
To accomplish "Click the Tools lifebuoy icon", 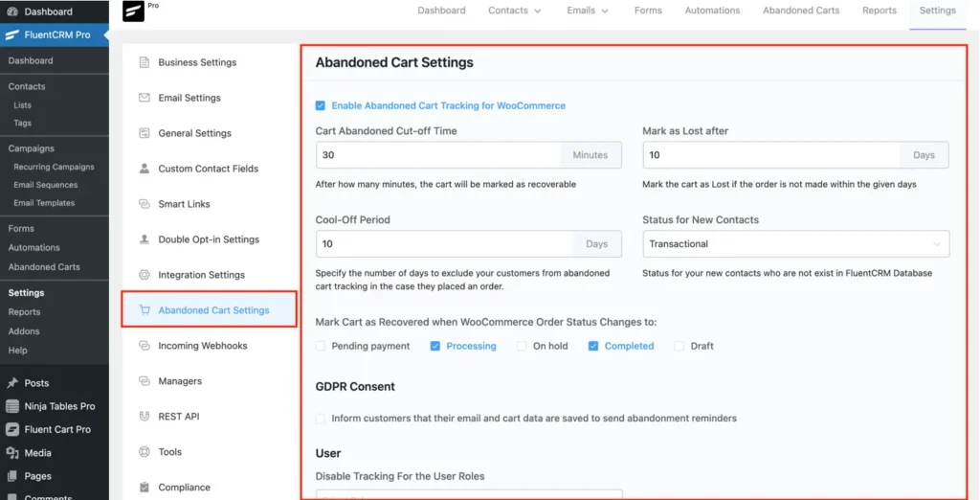I will coord(145,451).
